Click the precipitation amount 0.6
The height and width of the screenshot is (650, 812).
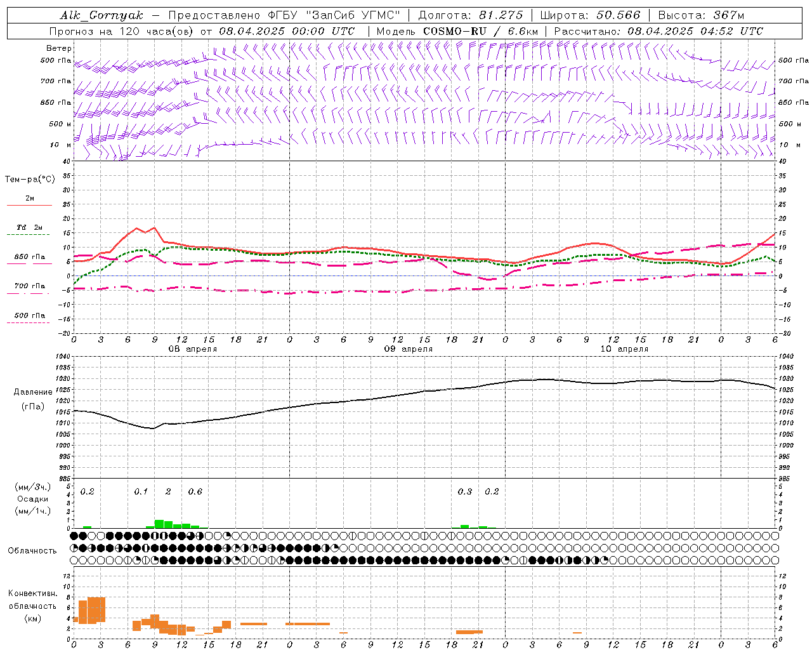tap(195, 491)
